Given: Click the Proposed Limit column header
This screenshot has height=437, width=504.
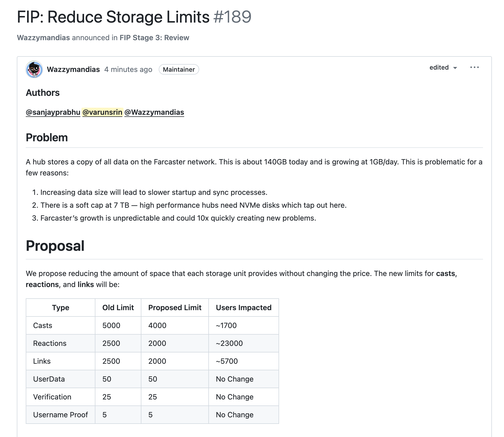Looking at the screenshot, I should [x=175, y=308].
